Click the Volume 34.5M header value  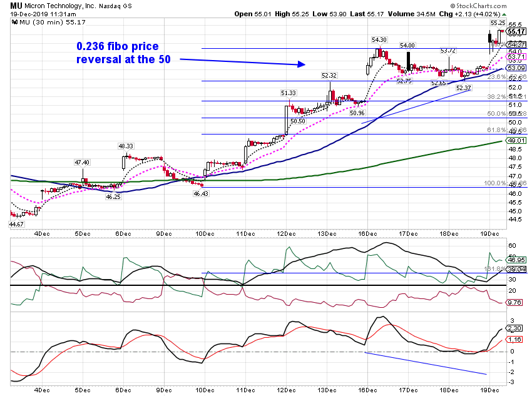411,14
